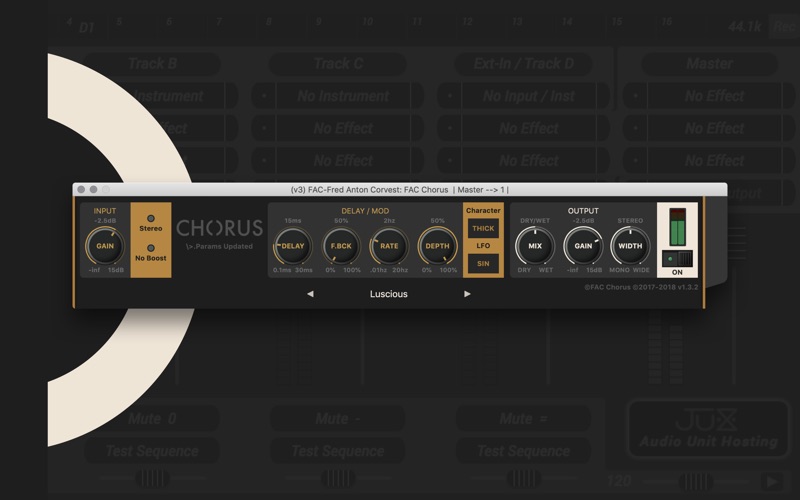This screenshot has height=500, width=800.
Task: Toggle the THICK character button
Action: 483,229
